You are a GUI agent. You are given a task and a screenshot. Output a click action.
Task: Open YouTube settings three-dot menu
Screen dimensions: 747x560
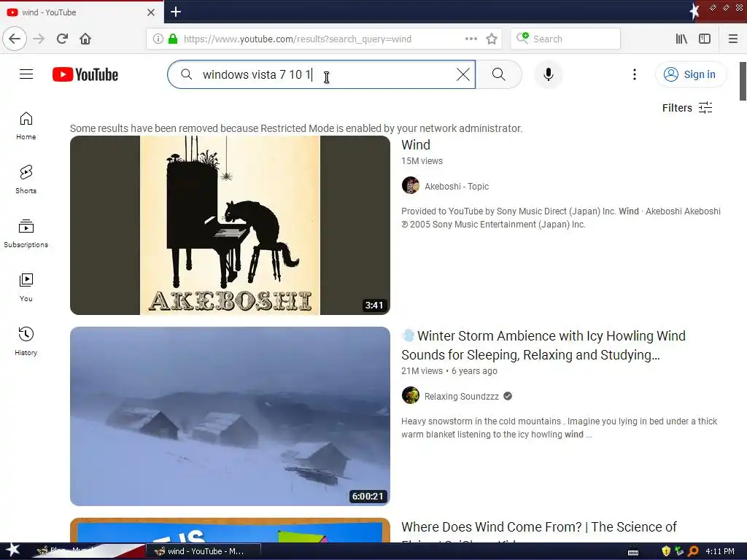[x=634, y=74]
